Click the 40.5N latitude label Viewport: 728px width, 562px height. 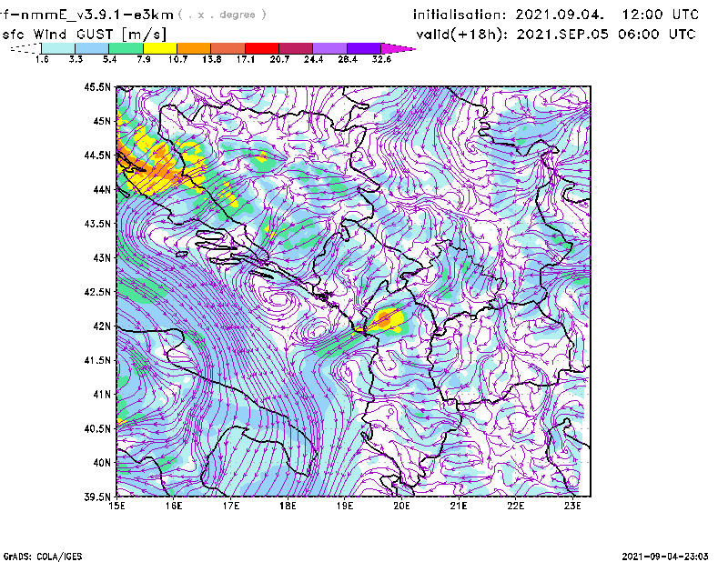(x=97, y=429)
